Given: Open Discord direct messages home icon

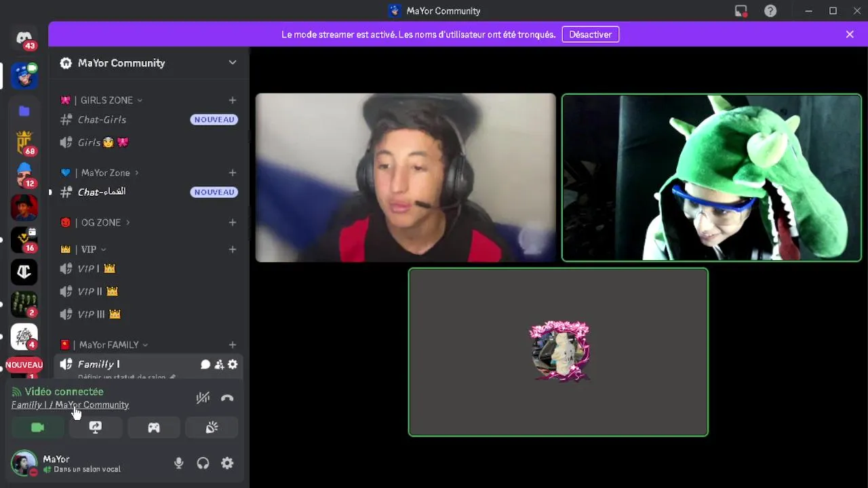Looking at the screenshot, I should [x=24, y=38].
